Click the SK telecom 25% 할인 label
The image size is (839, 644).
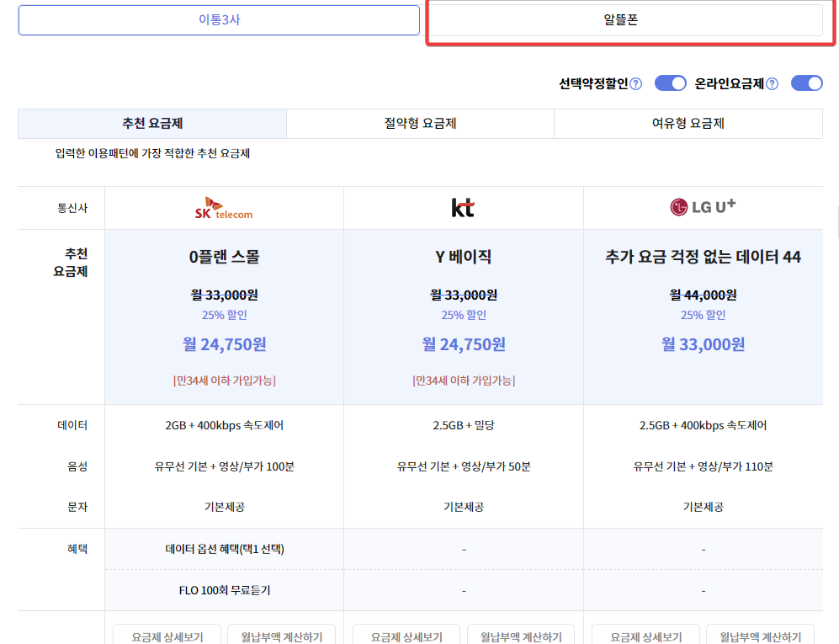pyautogui.click(x=224, y=316)
